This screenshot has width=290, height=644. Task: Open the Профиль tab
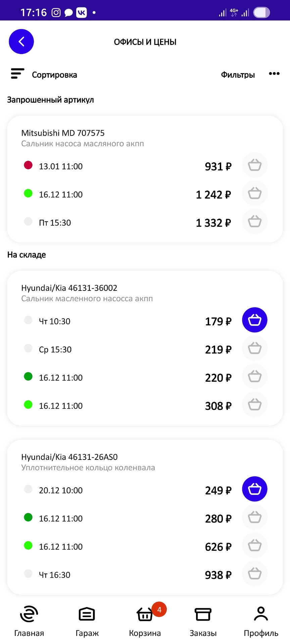tap(261, 621)
